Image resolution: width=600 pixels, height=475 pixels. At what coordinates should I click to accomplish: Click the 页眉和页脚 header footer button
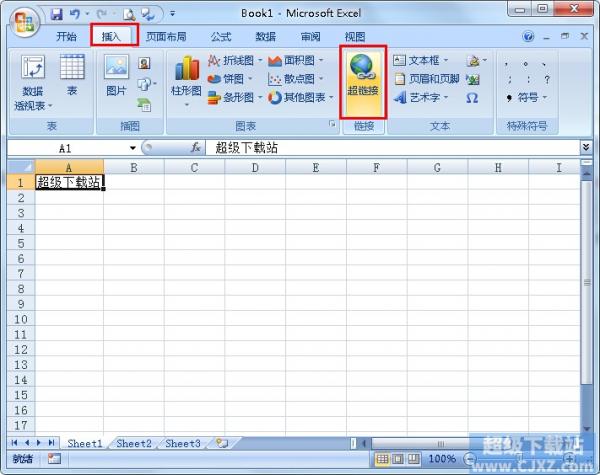[426, 79]
